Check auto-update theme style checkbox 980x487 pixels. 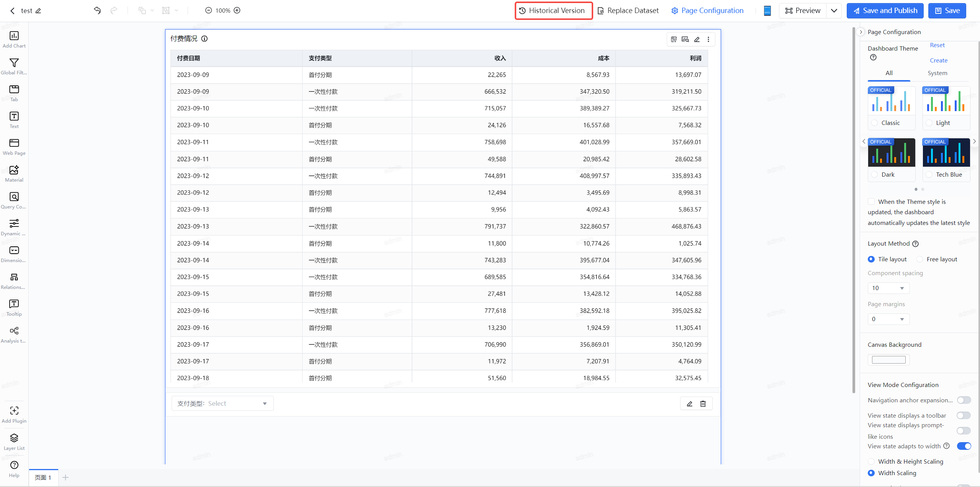coord(871,202)
